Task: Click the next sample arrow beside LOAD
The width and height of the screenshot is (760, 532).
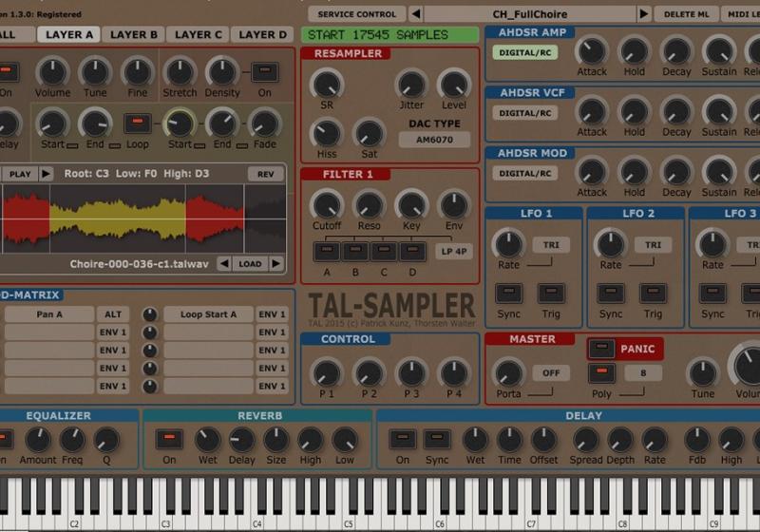Action: 276,264
